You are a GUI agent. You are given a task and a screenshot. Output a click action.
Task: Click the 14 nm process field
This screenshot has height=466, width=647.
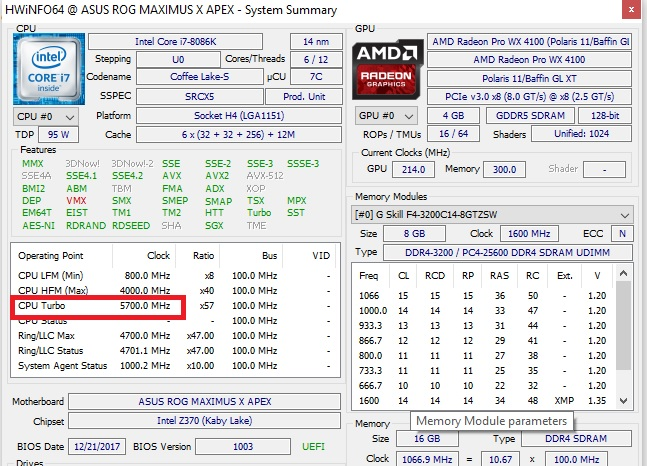[316, 42]
